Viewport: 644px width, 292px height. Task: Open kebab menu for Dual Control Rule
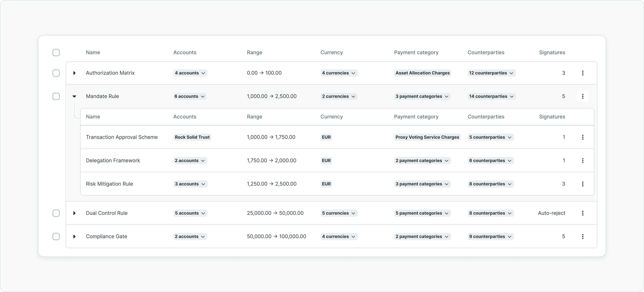click(x=582, y=213)
